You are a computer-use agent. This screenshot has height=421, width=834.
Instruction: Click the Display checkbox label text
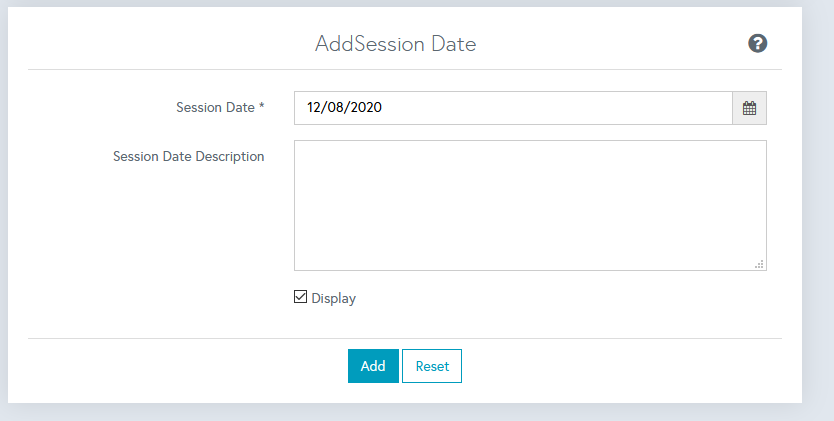(333, 298)
